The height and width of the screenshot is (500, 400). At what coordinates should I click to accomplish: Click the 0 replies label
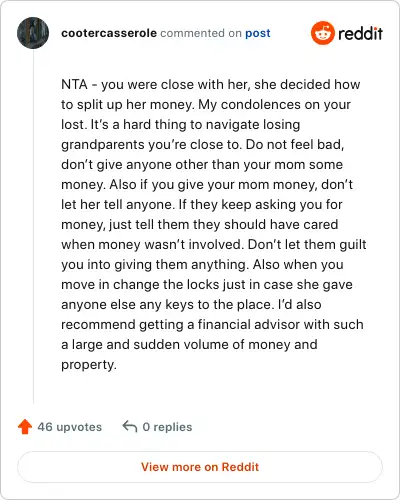tap(167, 427)
